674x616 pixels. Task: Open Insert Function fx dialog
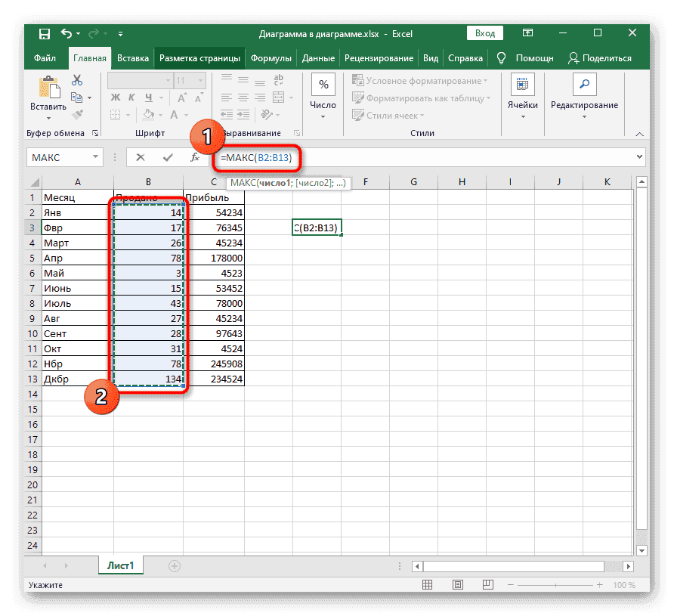(x=194, y=157)
